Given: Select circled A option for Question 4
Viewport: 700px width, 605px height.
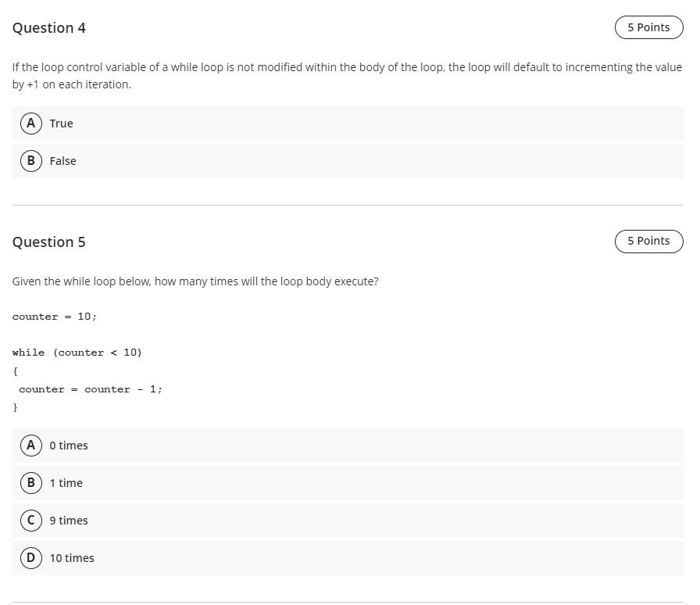Looking at the screenshot, I should pos(30,123).
